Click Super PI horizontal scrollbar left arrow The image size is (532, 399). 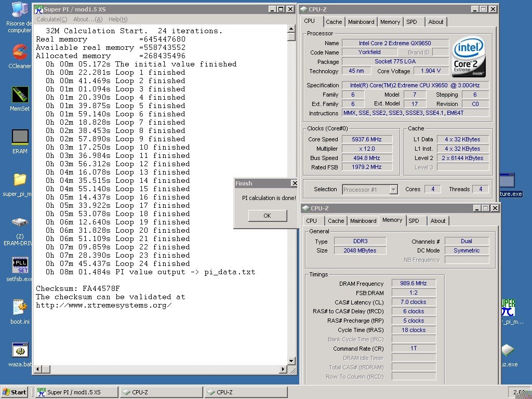click(x=38, y=369)
